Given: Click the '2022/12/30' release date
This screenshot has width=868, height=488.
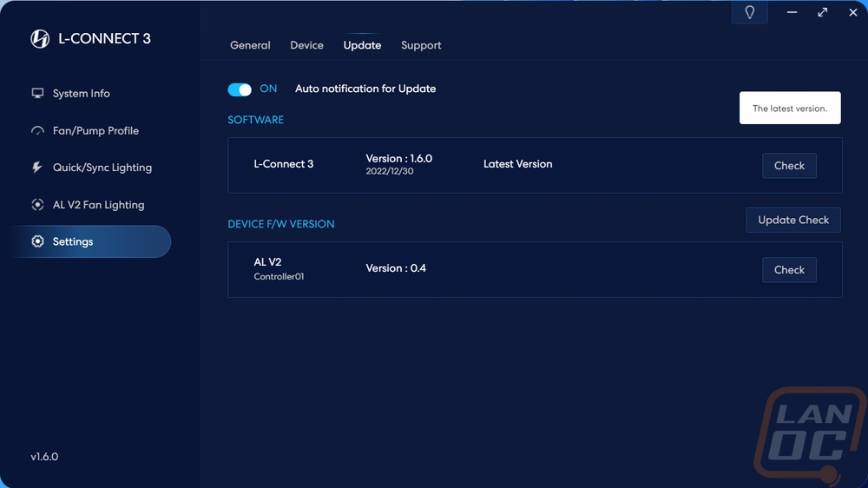Looking at the screenshot, I should (x=390, y=172).
